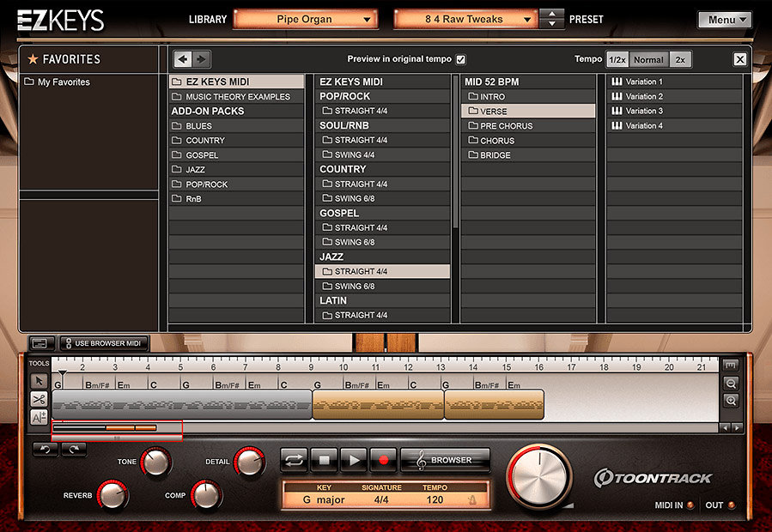Close the MIDI browser panel

coord(740,59)
